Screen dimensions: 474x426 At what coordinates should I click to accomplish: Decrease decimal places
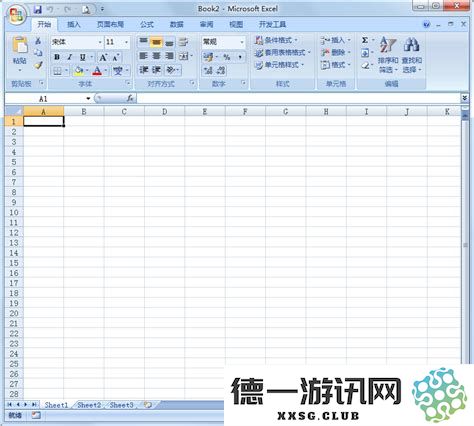[x=221, y=70]
